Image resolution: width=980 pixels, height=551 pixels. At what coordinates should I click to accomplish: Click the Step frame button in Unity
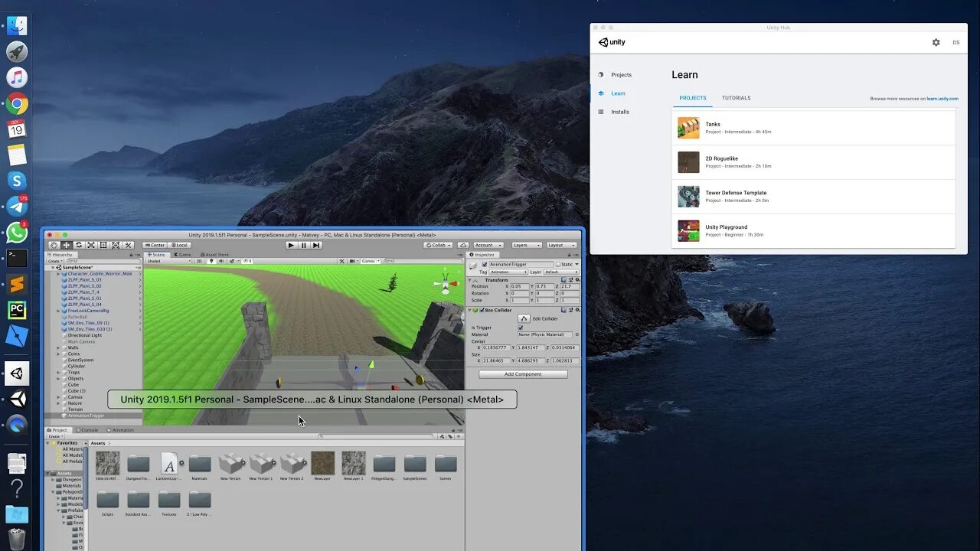316,245
